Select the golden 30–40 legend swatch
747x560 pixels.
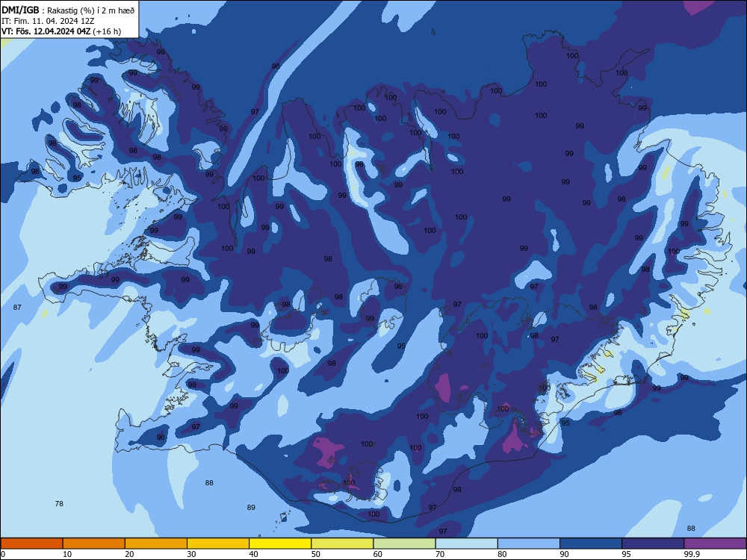[218, 544]
